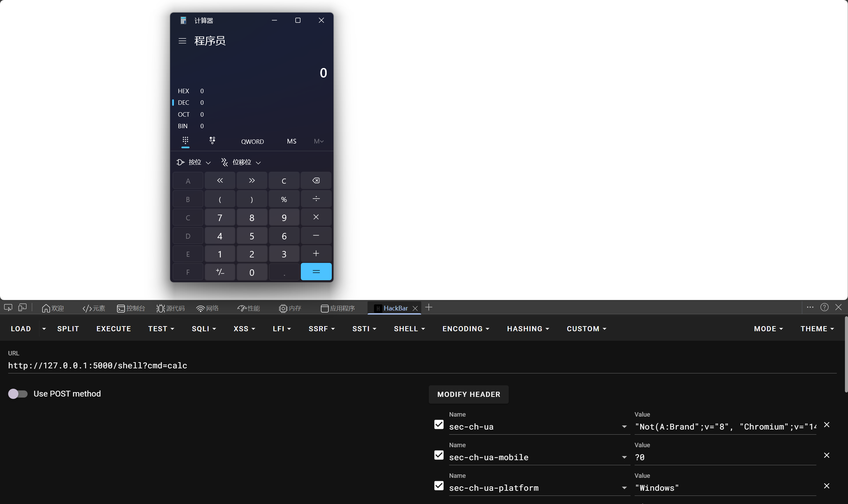Expand the 按位 bitwise dropdown
The image size is (848, 504).
[194, 162]
